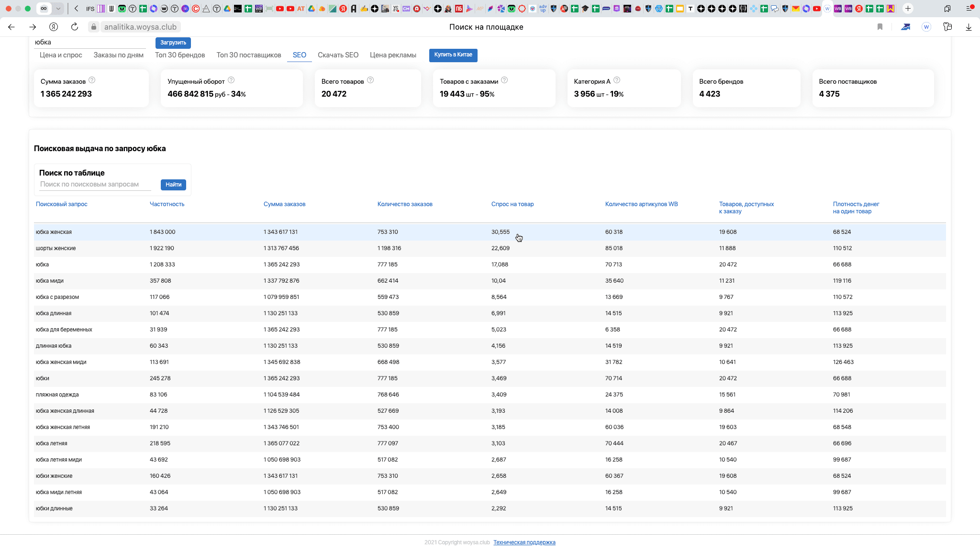Switch to Топ 30 брендов tab

(x=180, y=55)
